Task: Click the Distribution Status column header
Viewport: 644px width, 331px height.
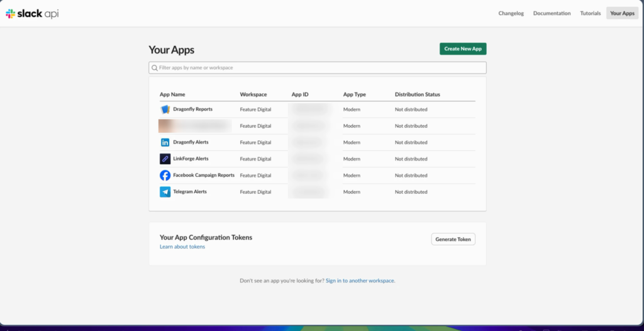Action: [418, 94]
